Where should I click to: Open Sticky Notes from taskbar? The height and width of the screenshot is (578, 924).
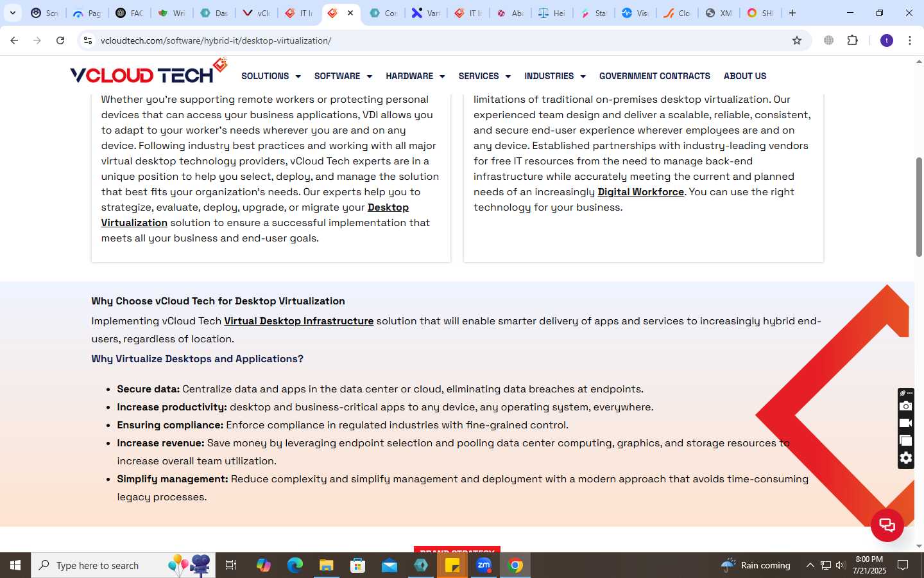click(x=452, y=565)
